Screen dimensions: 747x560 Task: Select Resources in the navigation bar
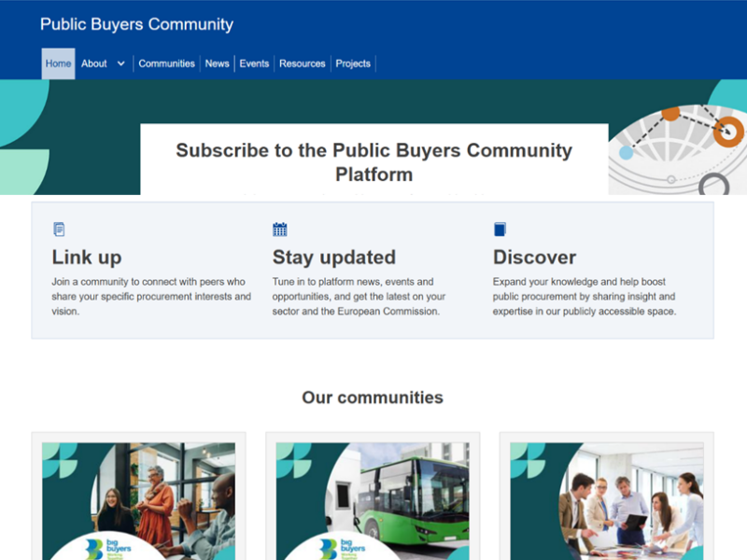point(303,63)
